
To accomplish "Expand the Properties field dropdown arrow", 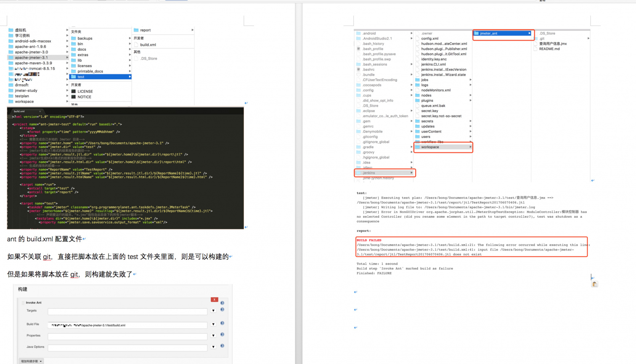I will tap(213, 336).
